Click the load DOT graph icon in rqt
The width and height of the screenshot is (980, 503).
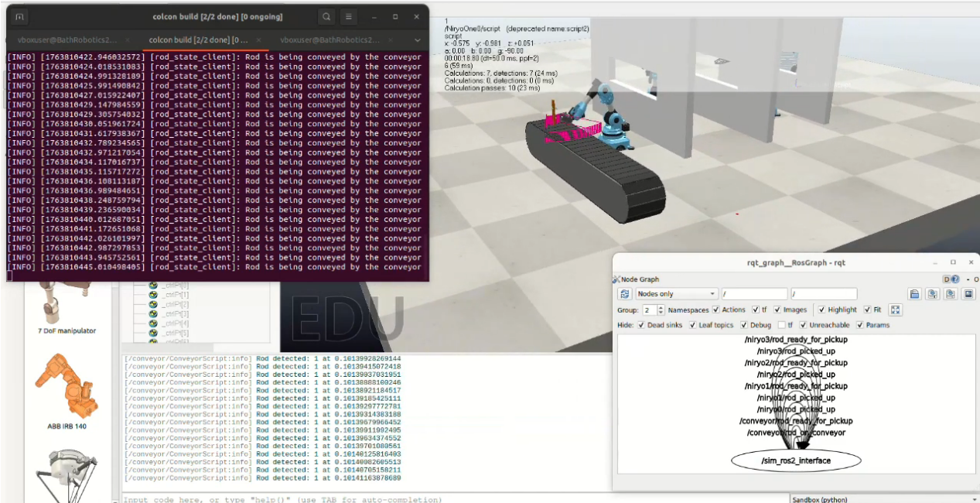[914, 294]
